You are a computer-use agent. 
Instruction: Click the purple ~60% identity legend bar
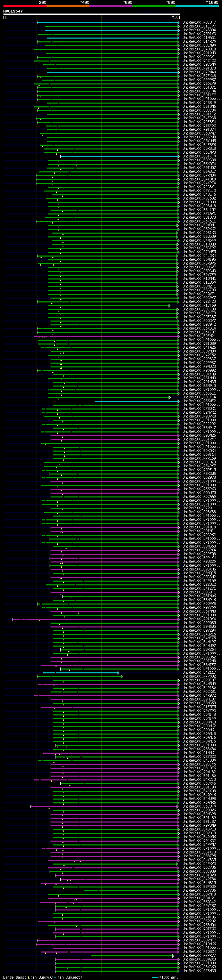[x=111, y=6]
